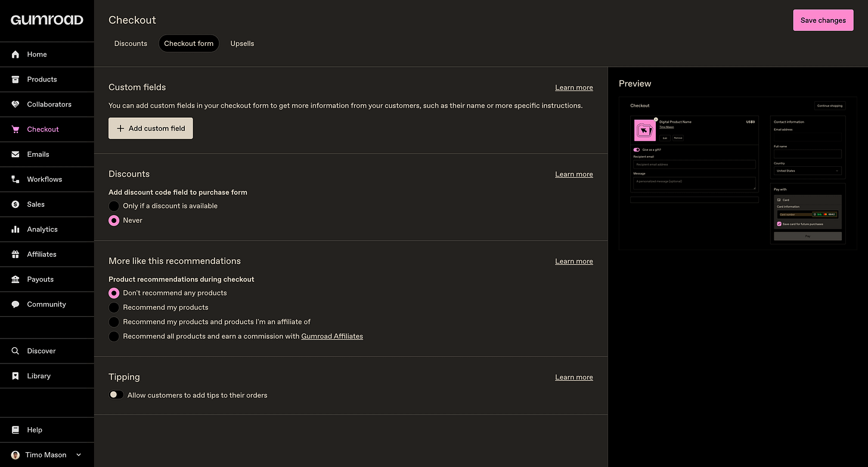868x467 pixels.
Task: Open Sales via dollar coin icon
Action: pyautogui.click(x=15, y=204)
